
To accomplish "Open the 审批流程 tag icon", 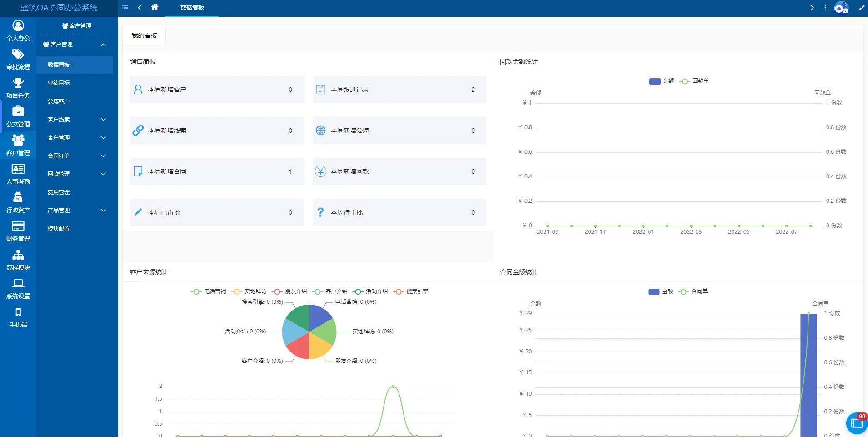I will point(18,55).
